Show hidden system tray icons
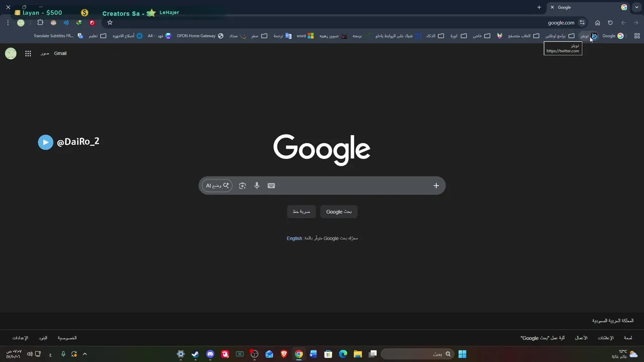 click(x=85, y=354)
